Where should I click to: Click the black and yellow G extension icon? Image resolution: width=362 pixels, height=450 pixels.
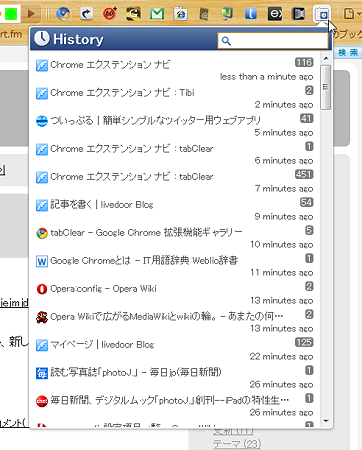click(x=133, y=14)
